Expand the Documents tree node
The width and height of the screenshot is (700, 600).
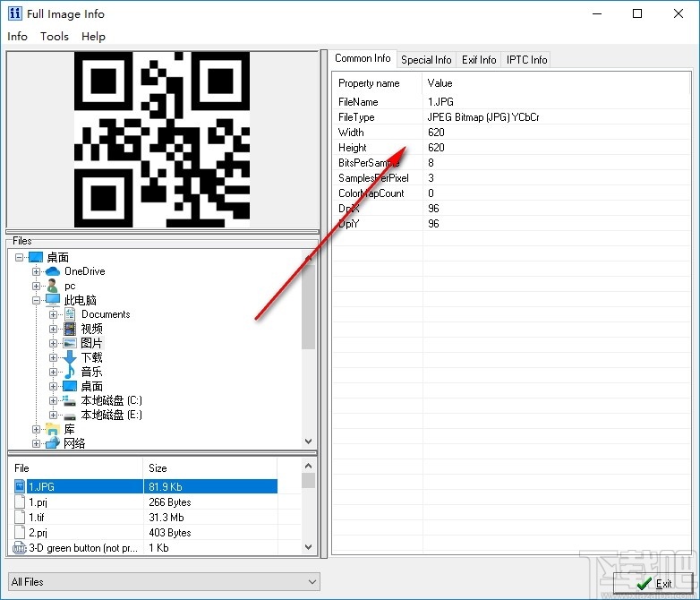click(53, 314)
